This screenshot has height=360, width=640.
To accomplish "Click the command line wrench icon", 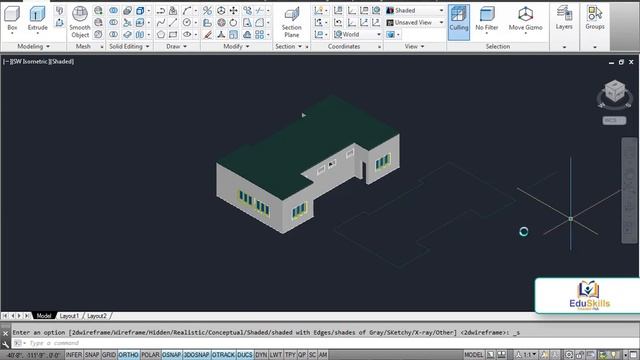I will tap(5, 344).
